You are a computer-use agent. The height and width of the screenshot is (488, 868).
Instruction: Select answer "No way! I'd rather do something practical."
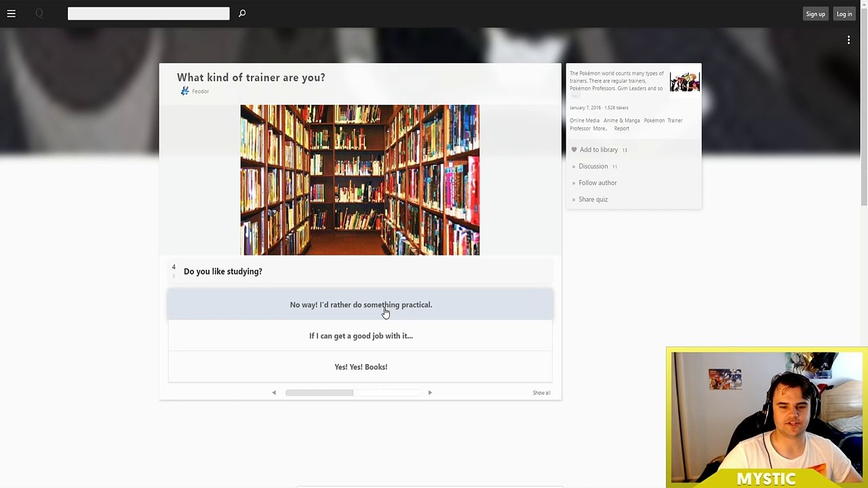pyautogui.click(x=361, y=305)
